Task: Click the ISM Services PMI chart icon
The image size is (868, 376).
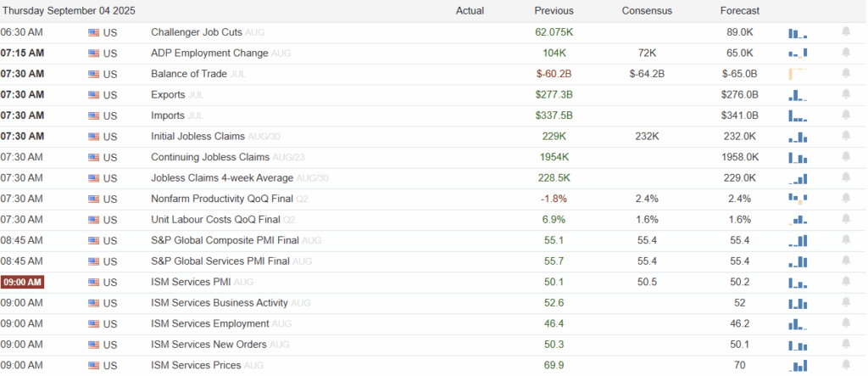Action: point(798,282)
